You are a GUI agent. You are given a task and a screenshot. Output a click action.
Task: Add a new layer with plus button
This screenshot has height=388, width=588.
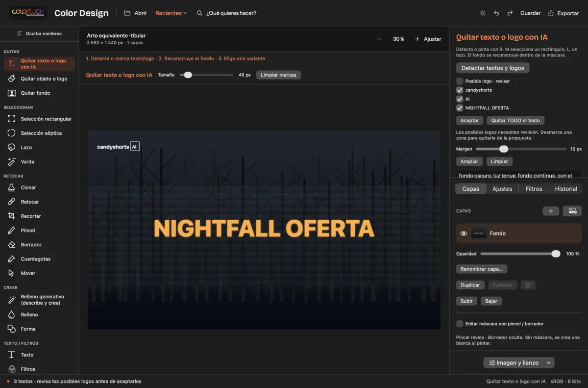[551, 211]
